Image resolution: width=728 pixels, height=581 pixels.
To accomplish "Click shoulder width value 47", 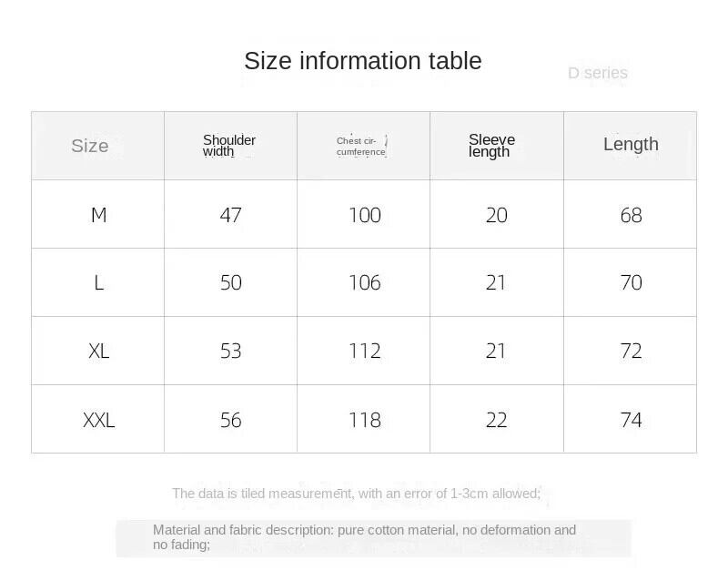I will (x=231, y=215).
